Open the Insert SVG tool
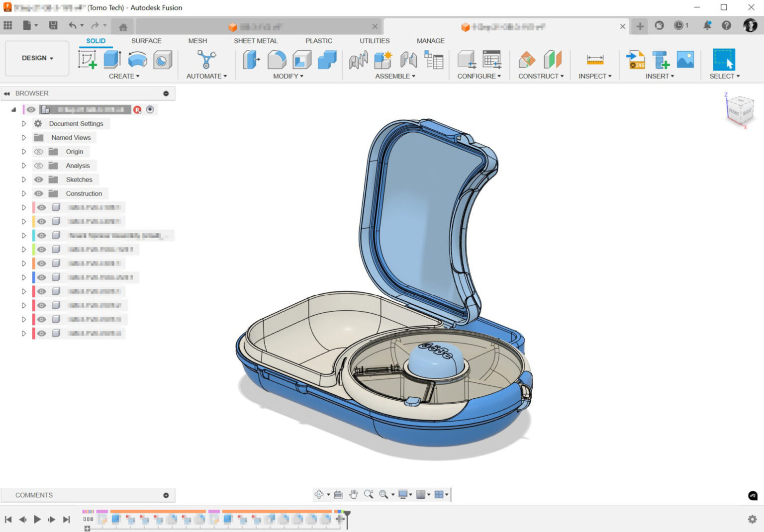The image size is (764, 532). 636,60
